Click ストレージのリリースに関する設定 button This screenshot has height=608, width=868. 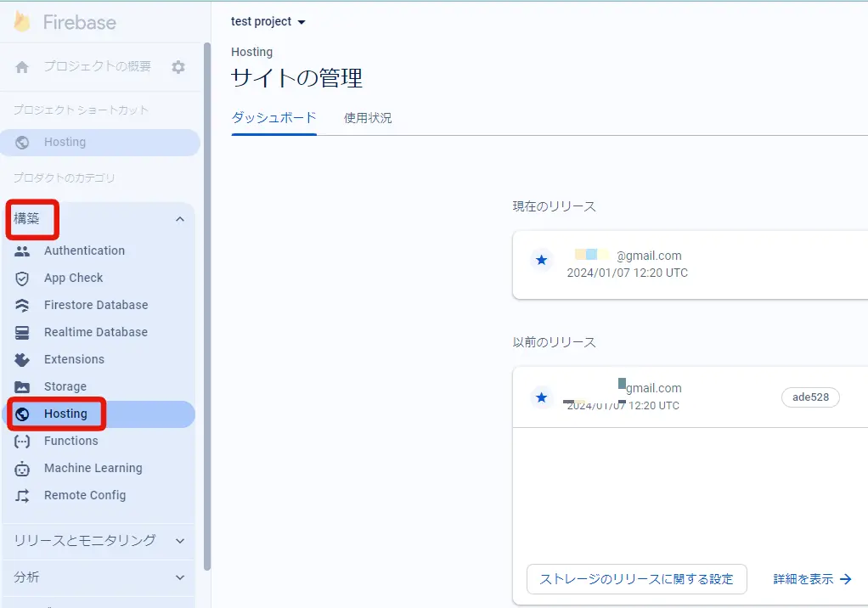(636, 579)
